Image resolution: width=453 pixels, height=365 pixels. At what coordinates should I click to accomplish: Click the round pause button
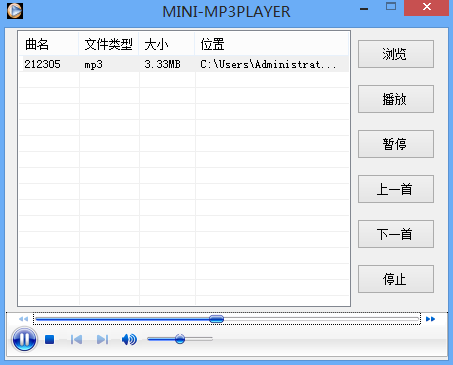24,339
